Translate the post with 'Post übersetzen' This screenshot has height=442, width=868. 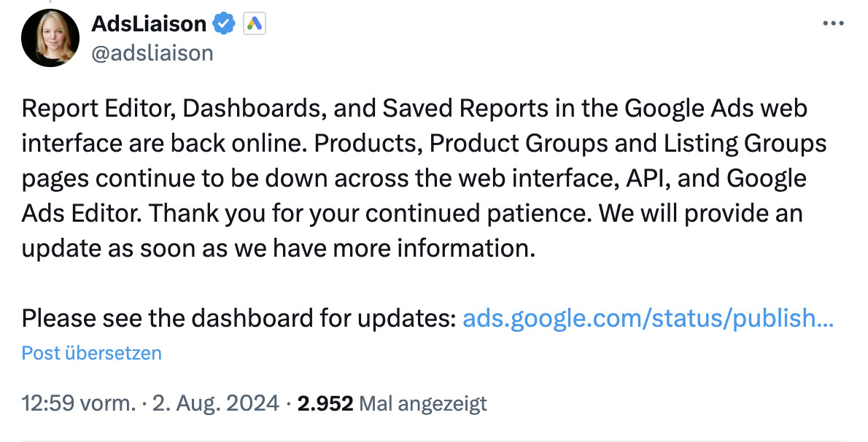[91, 353]
